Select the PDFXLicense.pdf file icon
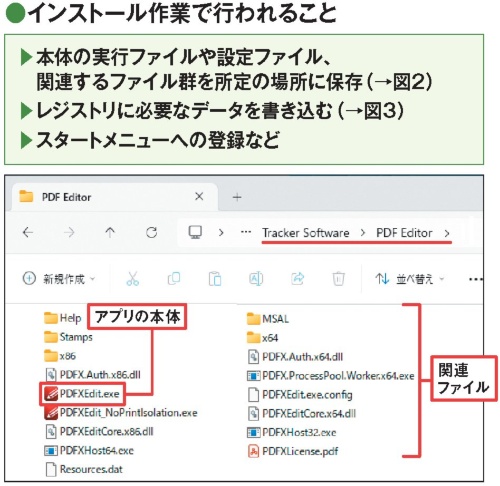The width and height of the screenshot is (500, 486). (254, 451)
